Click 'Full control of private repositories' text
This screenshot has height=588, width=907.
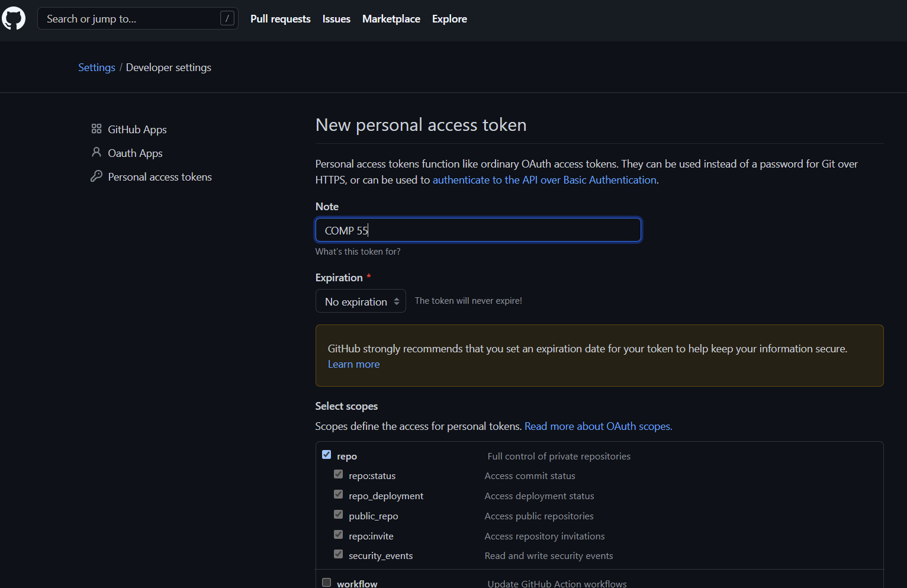559,456
